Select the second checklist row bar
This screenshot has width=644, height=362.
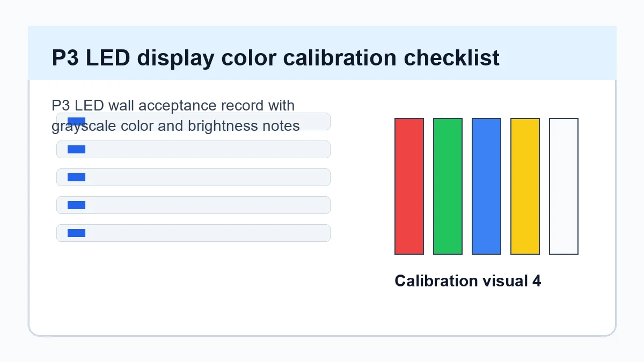(193, 149)
